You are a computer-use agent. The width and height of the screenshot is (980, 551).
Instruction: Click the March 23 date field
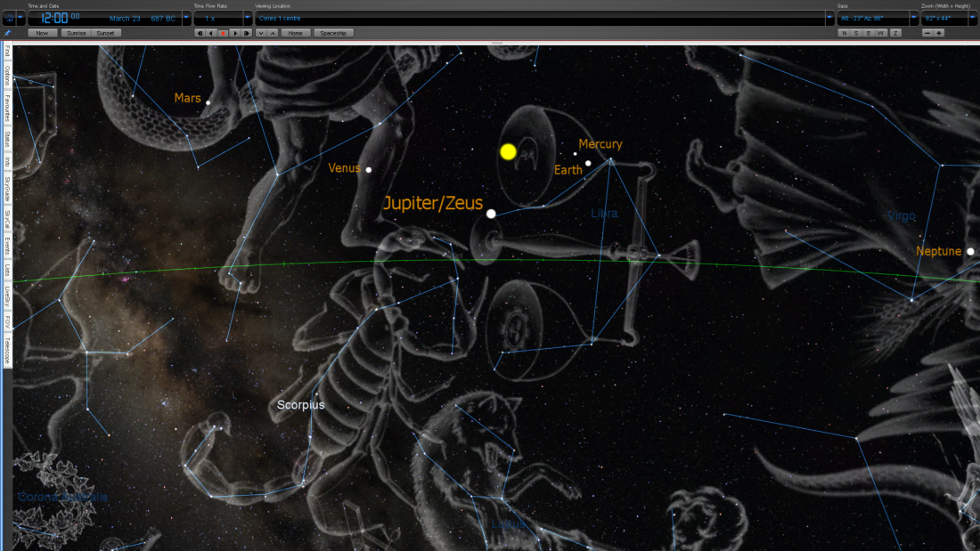[x=125, y=19]
